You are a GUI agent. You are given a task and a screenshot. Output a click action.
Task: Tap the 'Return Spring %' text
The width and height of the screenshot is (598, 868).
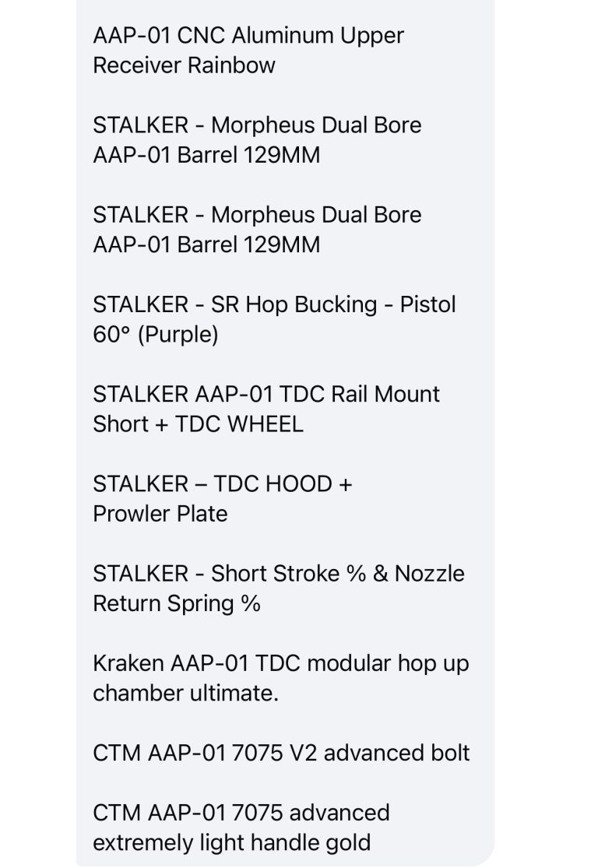pyautogui.click(x=177, y=605)
